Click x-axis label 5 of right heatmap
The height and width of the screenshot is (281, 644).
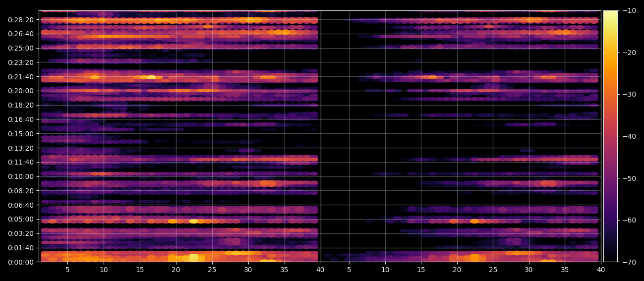point(349,270)
